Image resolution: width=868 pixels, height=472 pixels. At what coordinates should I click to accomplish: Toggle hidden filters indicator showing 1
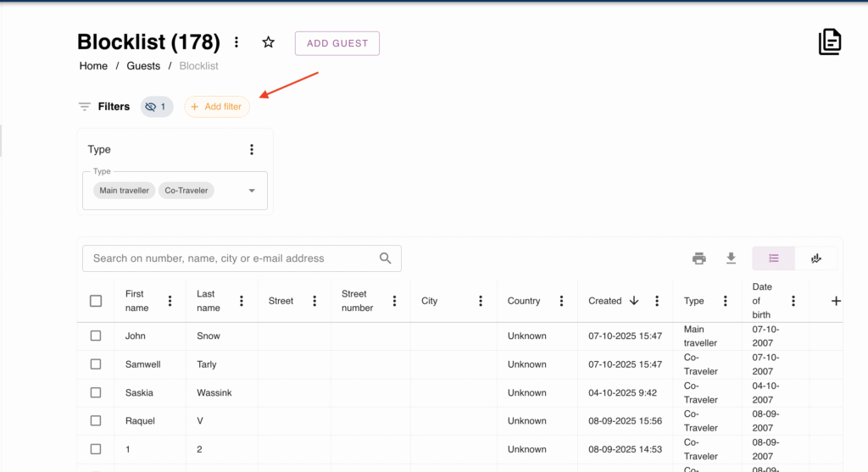(x=157, y=107)
